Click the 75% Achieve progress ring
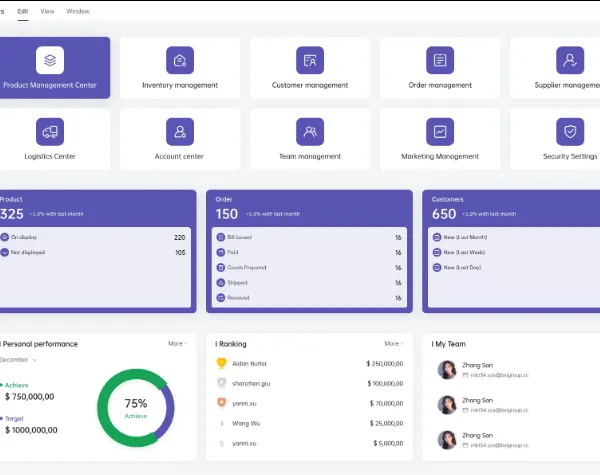This screenshot has width=600, height=475. click(136, 408)
